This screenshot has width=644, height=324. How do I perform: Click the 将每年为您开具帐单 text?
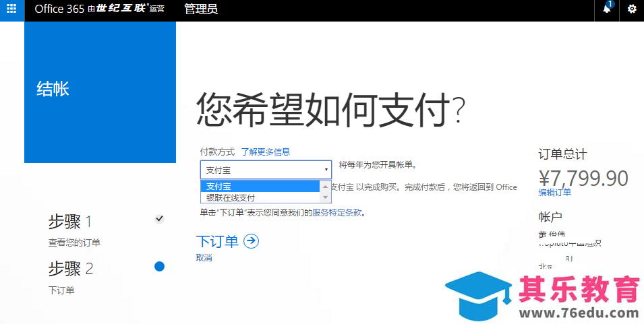pyautogui.click(x=378, y=165)
